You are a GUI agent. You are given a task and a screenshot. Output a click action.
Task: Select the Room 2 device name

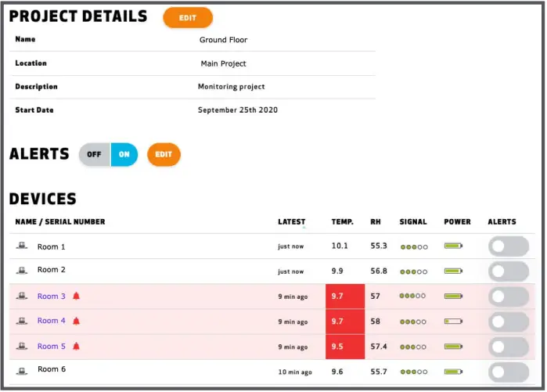pos(52,270)
